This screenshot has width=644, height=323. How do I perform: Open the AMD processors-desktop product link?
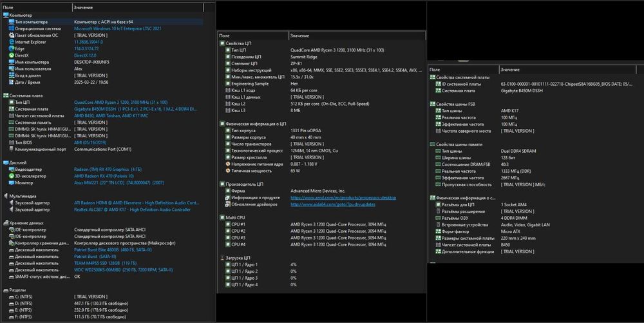[x=343, y=198]
